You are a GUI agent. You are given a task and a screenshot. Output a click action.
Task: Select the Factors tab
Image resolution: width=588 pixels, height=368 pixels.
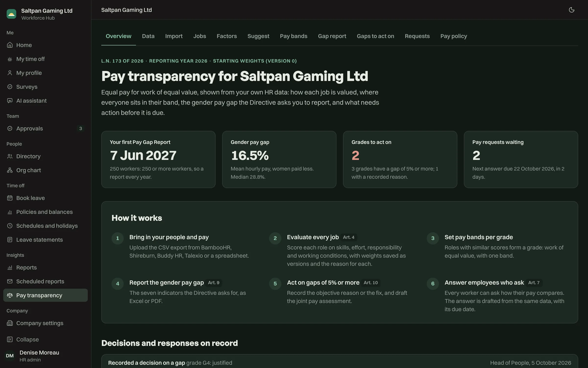click(227, 36)
